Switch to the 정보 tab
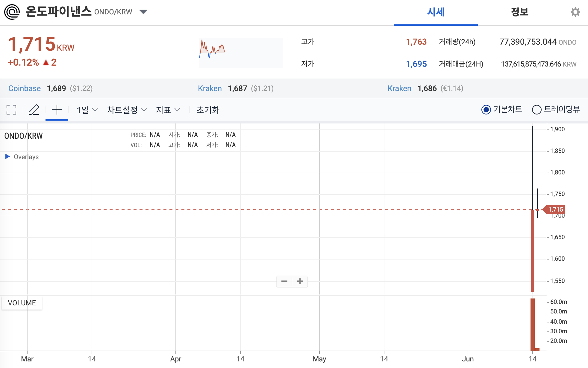The image size is (588, 368). (x=519, y=12)
